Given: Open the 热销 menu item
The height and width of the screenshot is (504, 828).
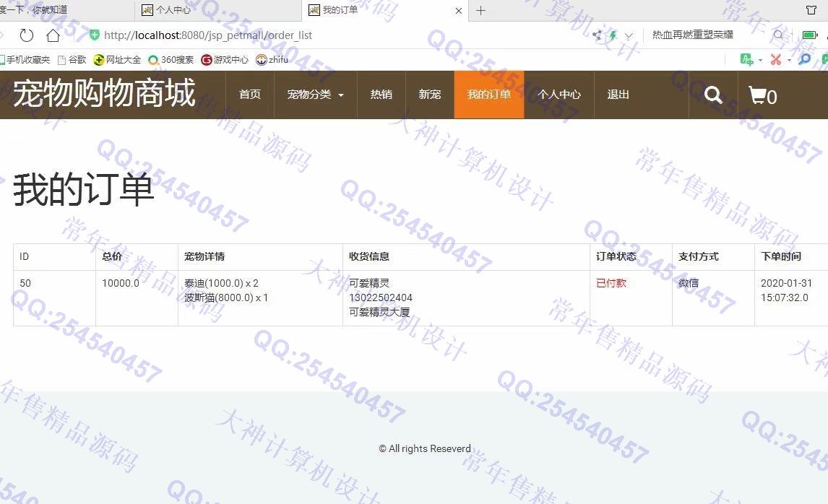Looking at the screenshot, I should tap(381, 95).
